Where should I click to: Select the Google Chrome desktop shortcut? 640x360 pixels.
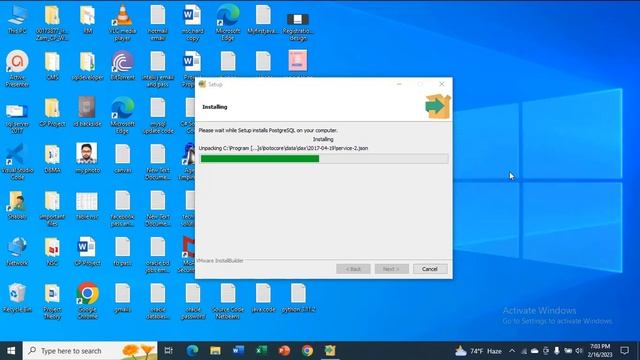87,300
